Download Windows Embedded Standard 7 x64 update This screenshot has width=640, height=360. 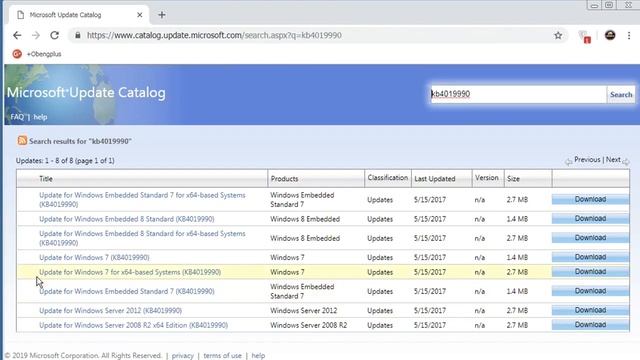590,199
